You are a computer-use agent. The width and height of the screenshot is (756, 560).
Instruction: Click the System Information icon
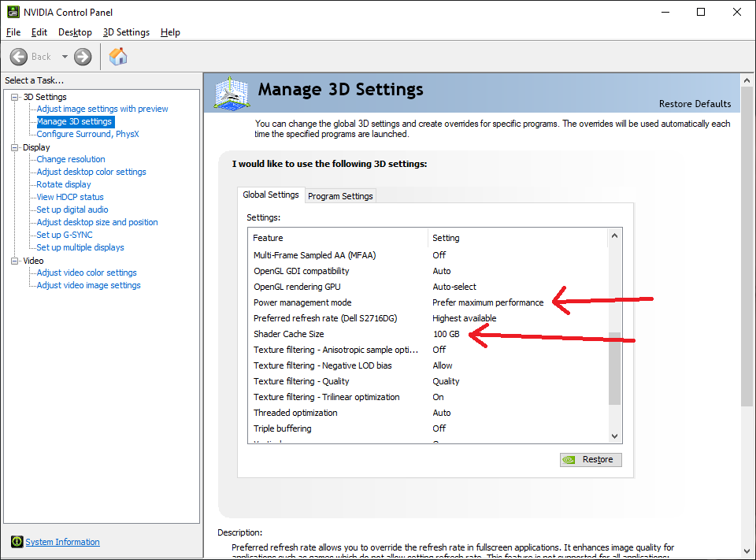coord(17,542)
